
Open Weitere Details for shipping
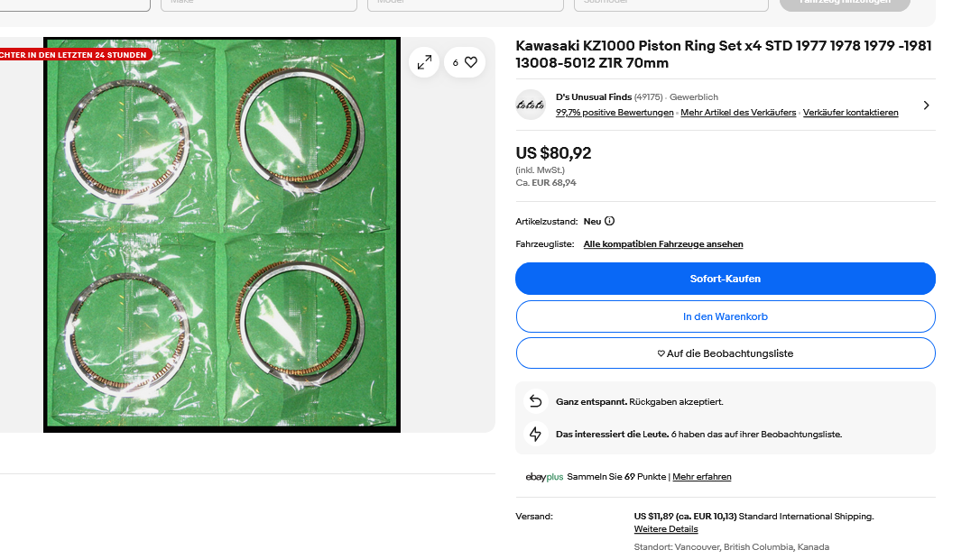(665, 529)
